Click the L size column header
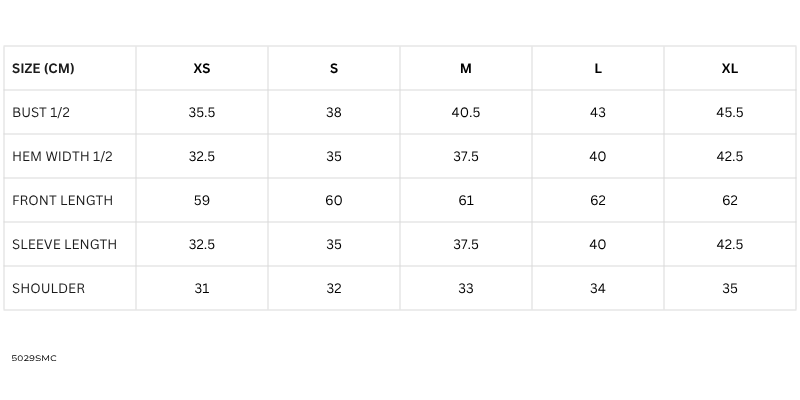Screen dimensions: 800x400 click(x=598, y=69)
